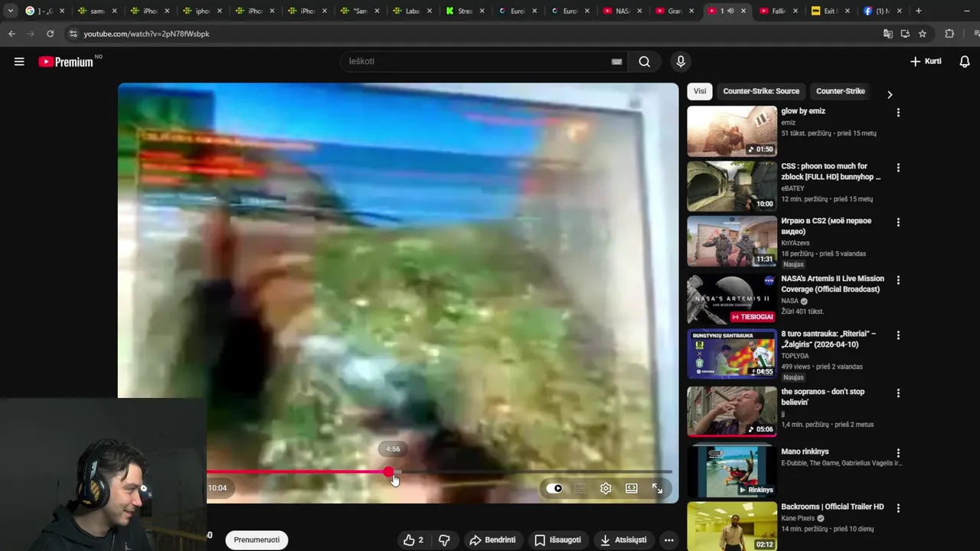Go back with browser back arrow

[x=11, y=34]
